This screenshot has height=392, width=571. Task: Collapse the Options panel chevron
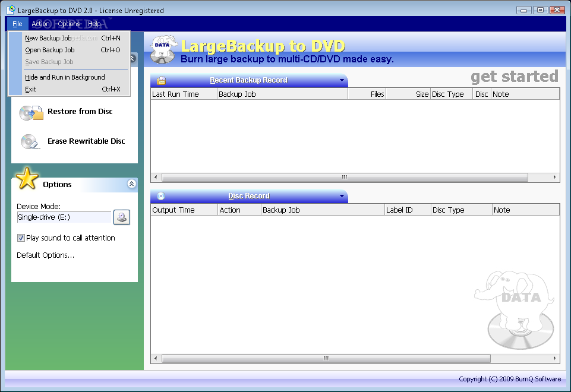(132, 184)
